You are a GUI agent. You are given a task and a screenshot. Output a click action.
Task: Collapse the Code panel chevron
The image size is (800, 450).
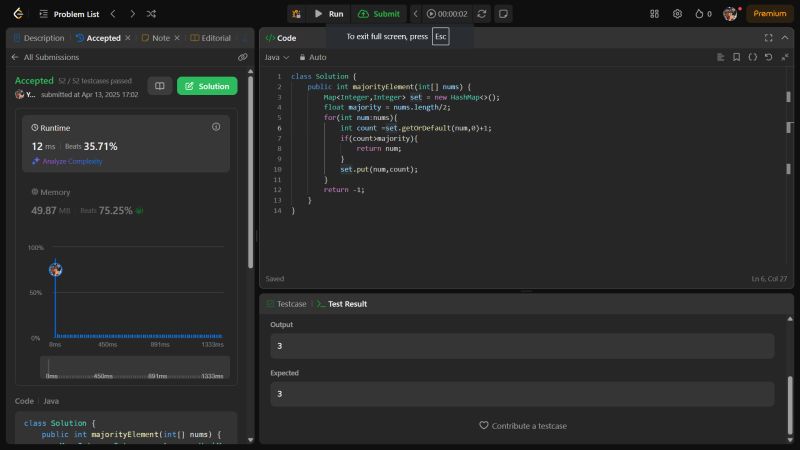tap(785, 38)
